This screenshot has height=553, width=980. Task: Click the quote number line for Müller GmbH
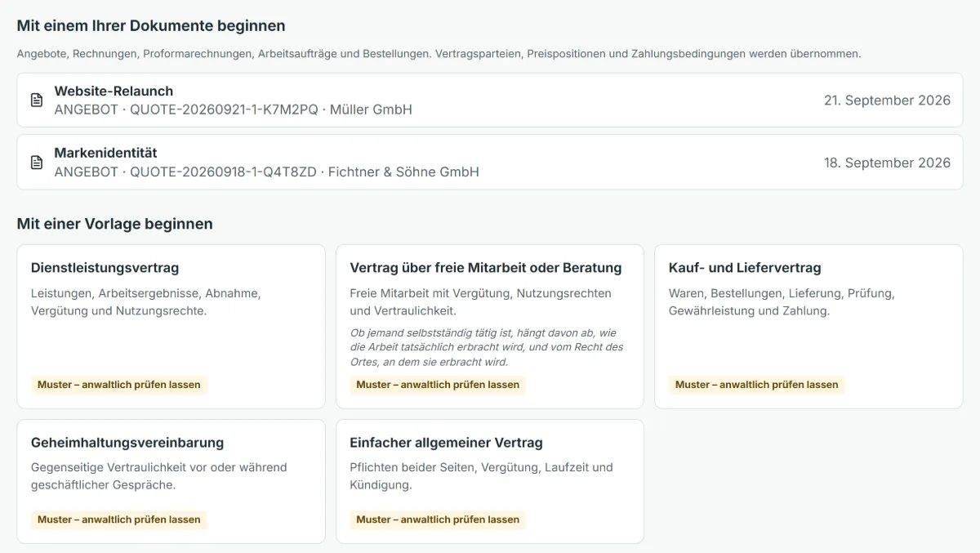tap(233, 109)
